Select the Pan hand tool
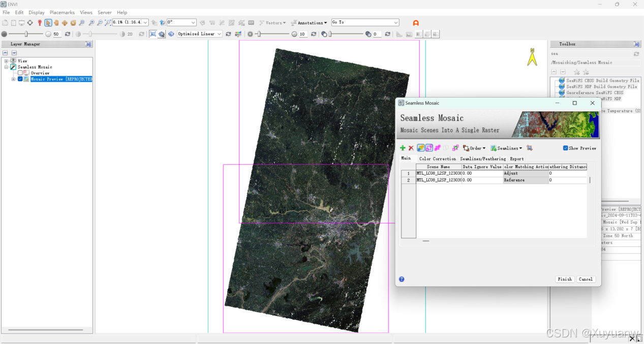The width and height of the screenshot is (644, 344). tap(56, 23)
